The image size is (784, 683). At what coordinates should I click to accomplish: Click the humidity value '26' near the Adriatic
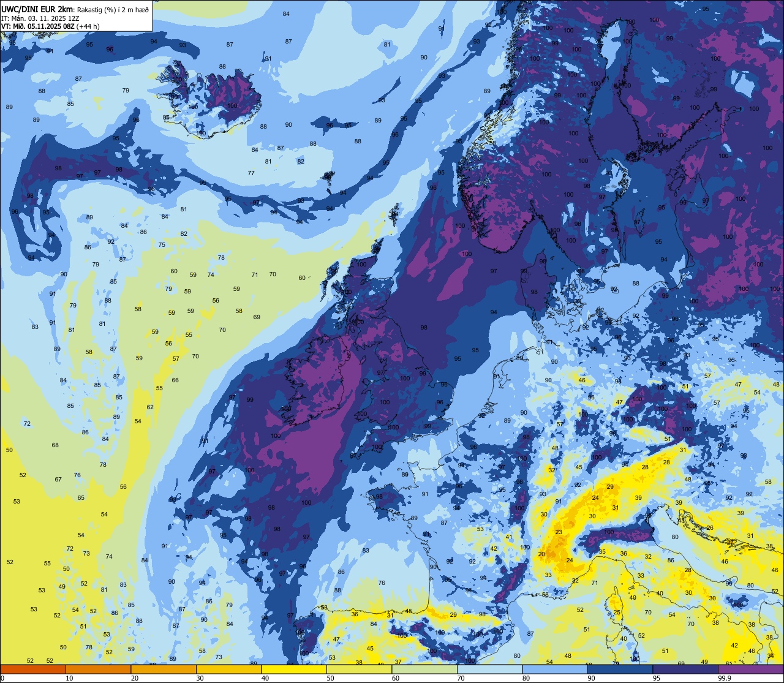[x=710, y=528]
